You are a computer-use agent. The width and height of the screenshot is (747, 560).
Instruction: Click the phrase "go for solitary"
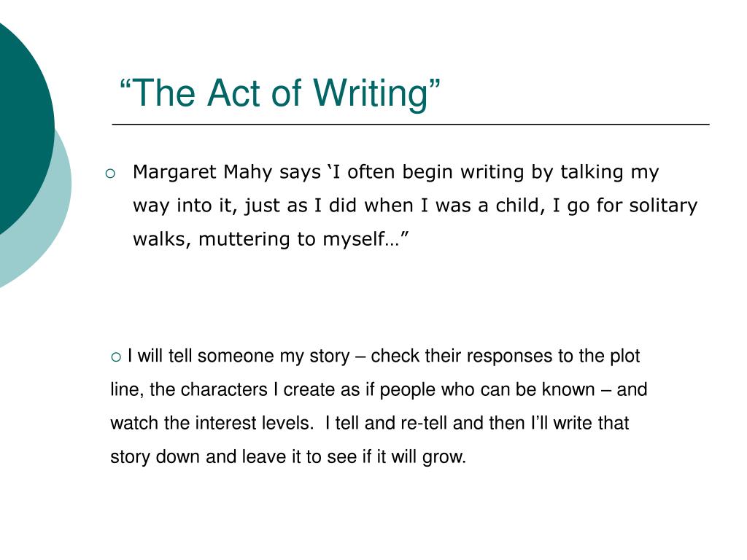632,206
